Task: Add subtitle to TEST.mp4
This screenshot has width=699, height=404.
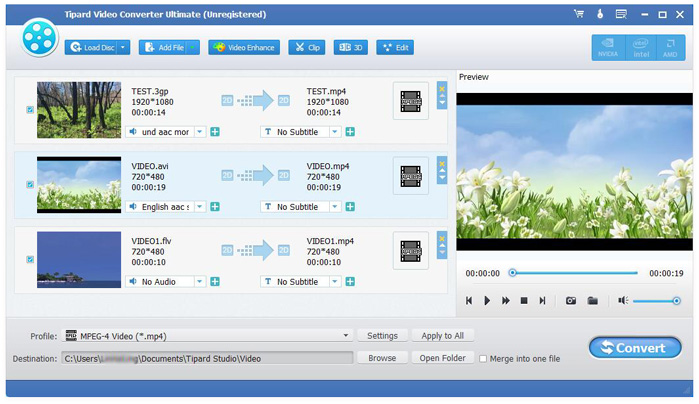Action: (350, 132)
